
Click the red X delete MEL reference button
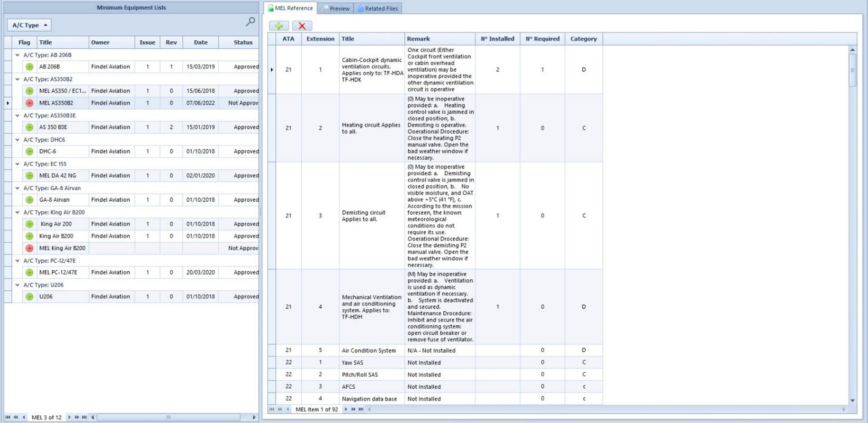coord(302,26)
